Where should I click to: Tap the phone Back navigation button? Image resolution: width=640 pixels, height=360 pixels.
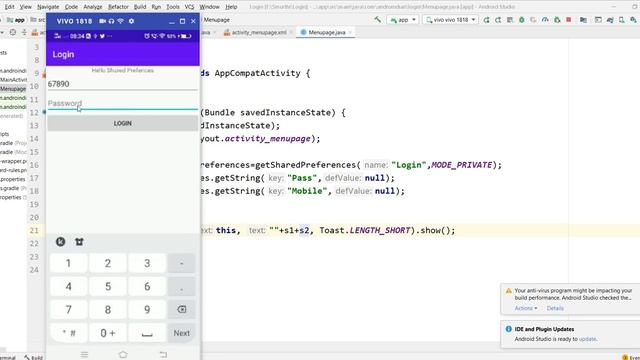[163, 354]
